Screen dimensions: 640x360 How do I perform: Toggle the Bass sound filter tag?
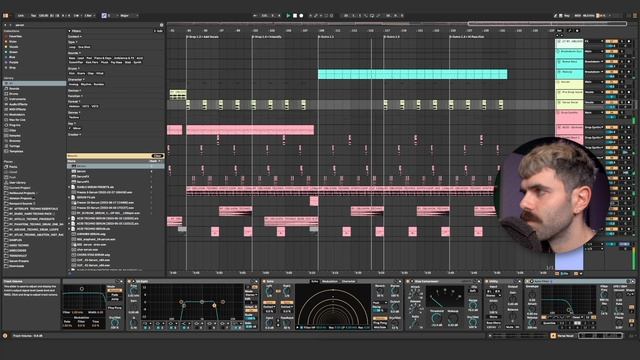tap(72, 58)
